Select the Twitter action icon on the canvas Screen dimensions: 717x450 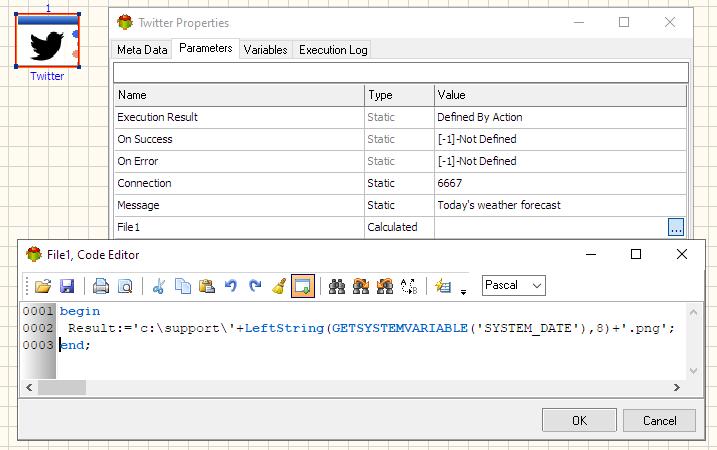click(47, 41)
